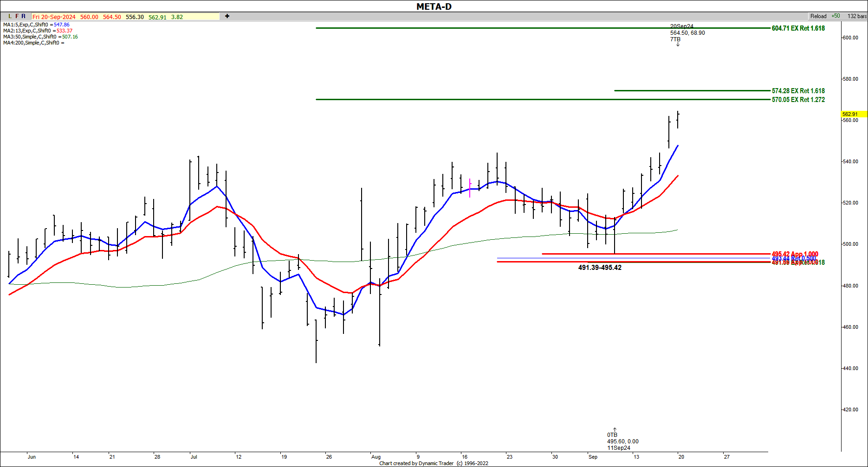Click the F button in the chart header

(x=17, y=16)
